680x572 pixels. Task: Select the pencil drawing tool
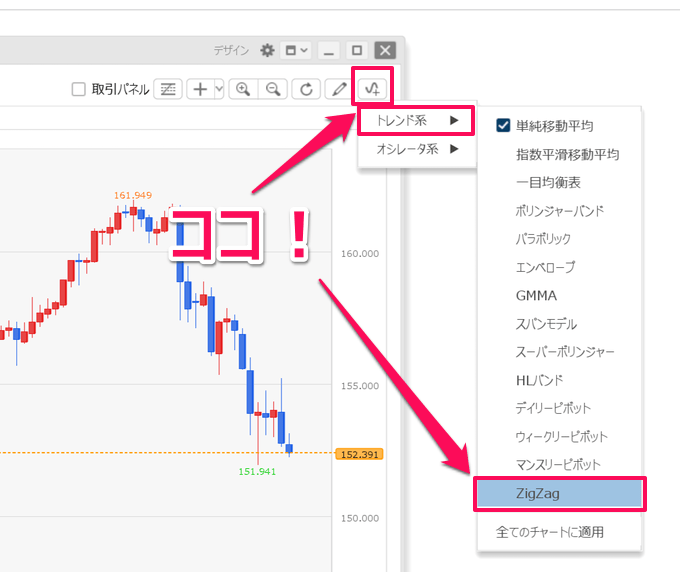pyautogui.click(x=339, y=89)
